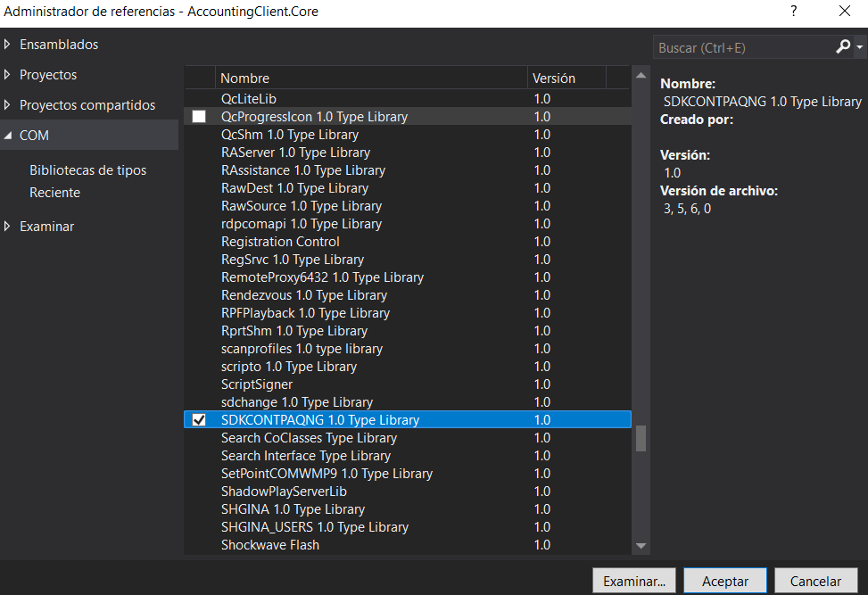Select the RAssistance 1.0 Type Library row

(408, 169)
